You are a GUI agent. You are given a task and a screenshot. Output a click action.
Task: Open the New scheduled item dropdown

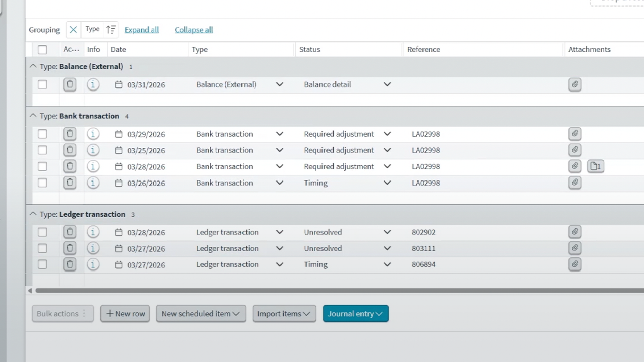(201, 314)
